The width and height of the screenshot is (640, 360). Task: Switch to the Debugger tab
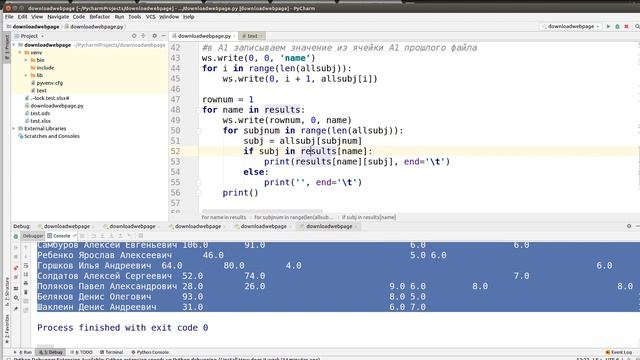point(33,236)
